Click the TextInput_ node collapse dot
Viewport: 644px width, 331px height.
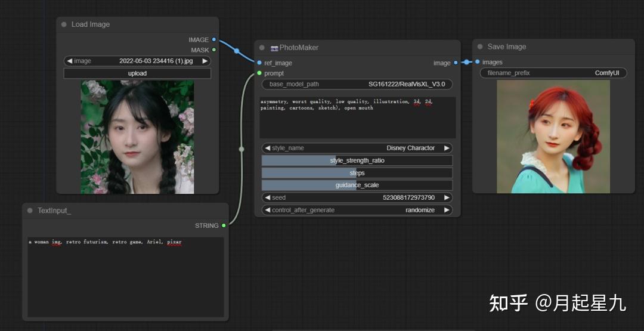coord(30,211)
